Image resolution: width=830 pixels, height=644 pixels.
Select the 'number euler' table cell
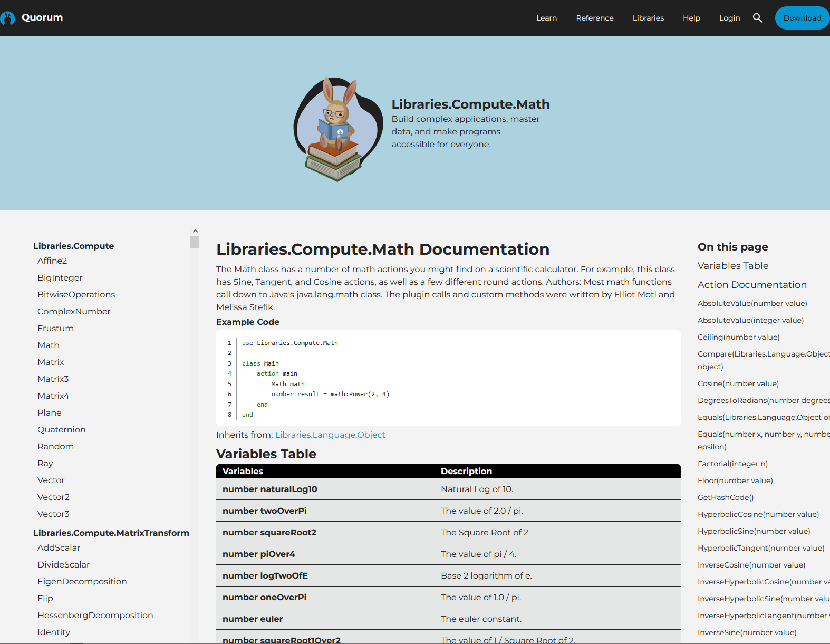tap(325, 619)
